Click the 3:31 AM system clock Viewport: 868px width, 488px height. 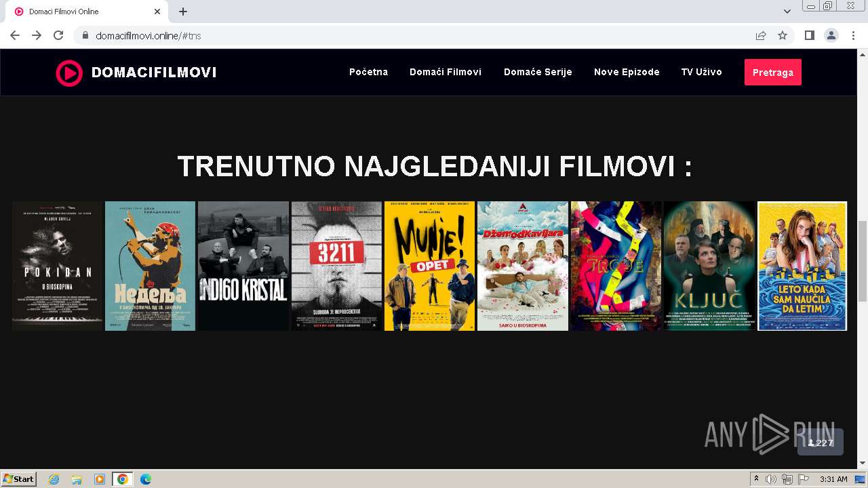coord(833,479)
